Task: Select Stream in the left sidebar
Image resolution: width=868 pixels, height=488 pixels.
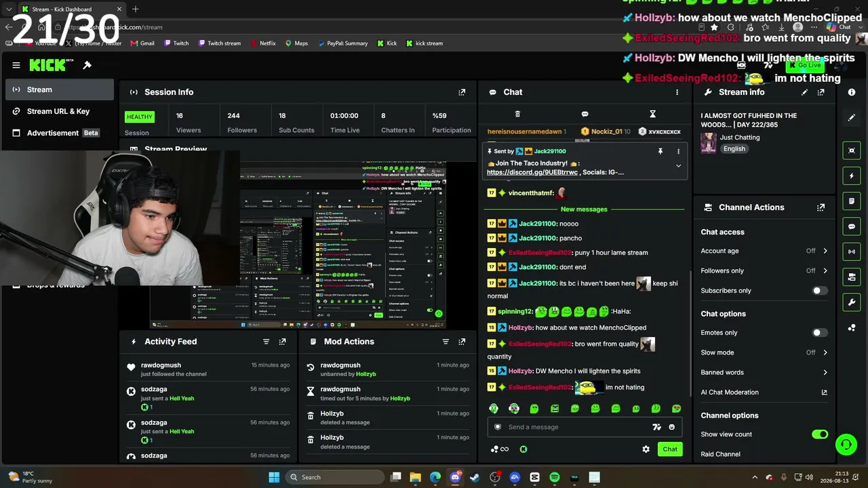Action: (x=60, y=89)
